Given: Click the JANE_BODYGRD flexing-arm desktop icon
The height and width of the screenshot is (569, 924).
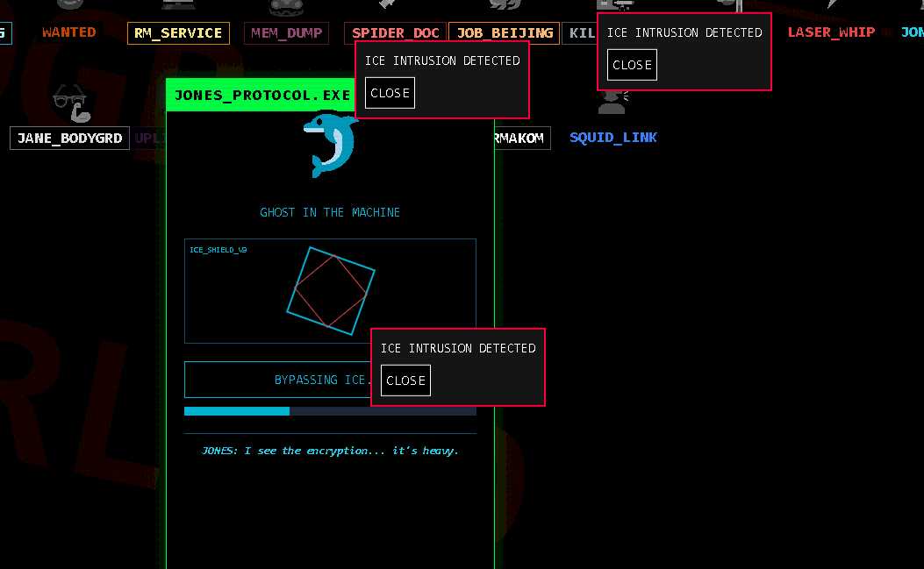Looking at the screenshot, I should coord(70,103).
